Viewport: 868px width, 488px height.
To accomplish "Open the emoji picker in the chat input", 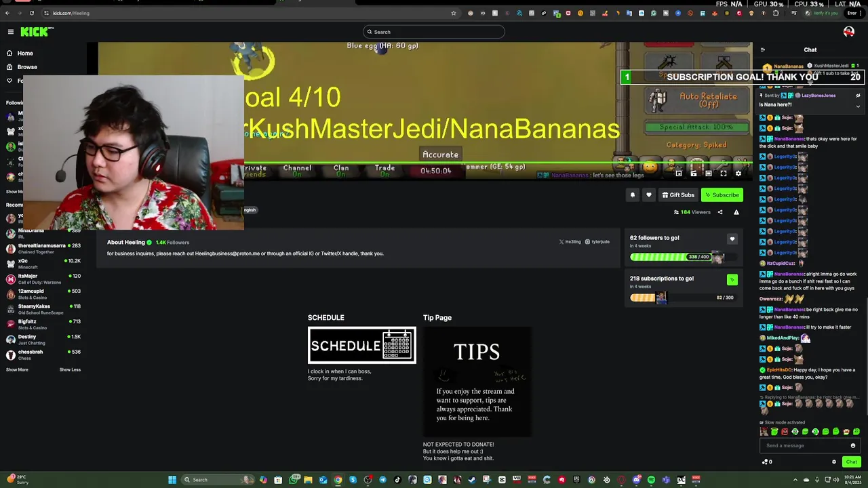I will (x=853, y=446).
